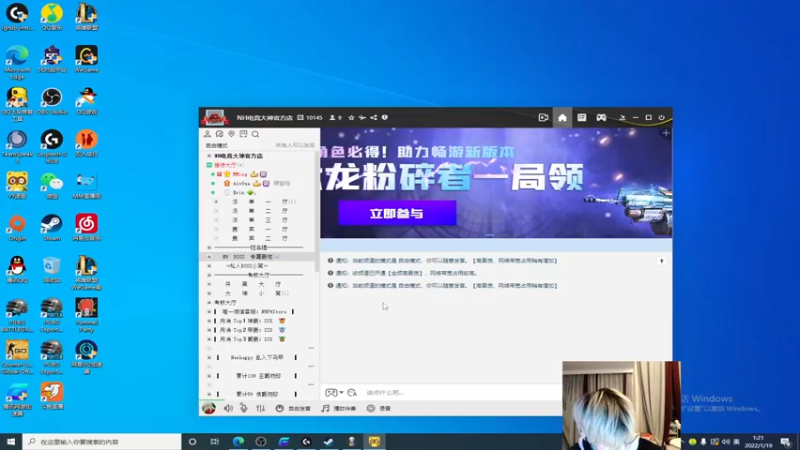
Task: Click the pin icon at the chat's right edge
Action: [662, 261]
